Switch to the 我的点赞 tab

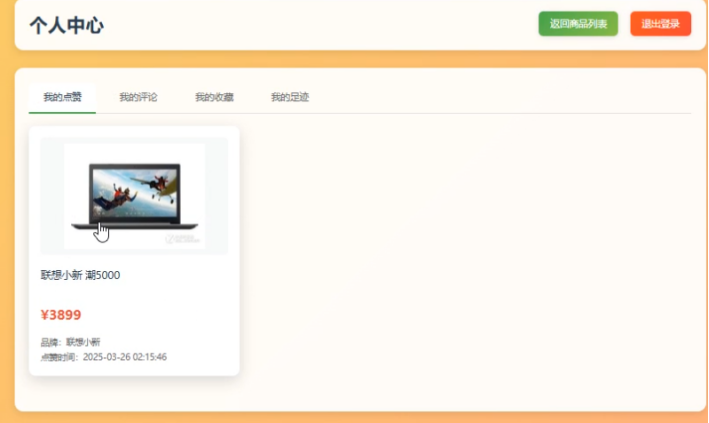[62, 97]
